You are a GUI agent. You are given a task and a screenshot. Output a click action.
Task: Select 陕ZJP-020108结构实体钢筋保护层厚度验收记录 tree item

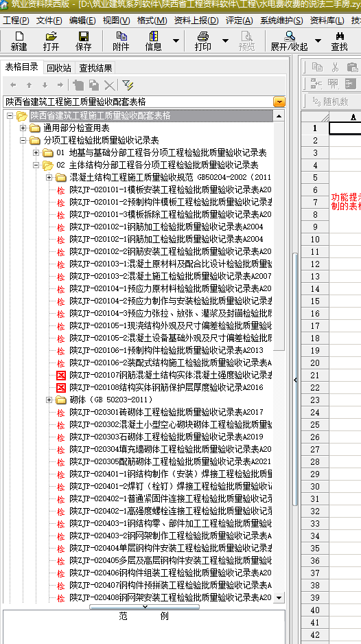[x=166, y=387]
